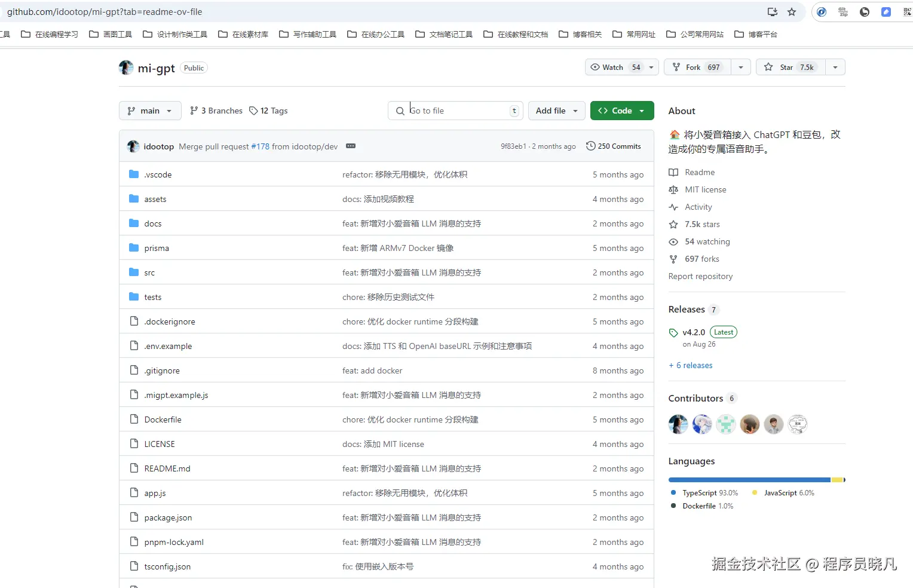This screenshot has width=913, height=588.
Task: Open the README.md file
Action: (x=167, y=468)
